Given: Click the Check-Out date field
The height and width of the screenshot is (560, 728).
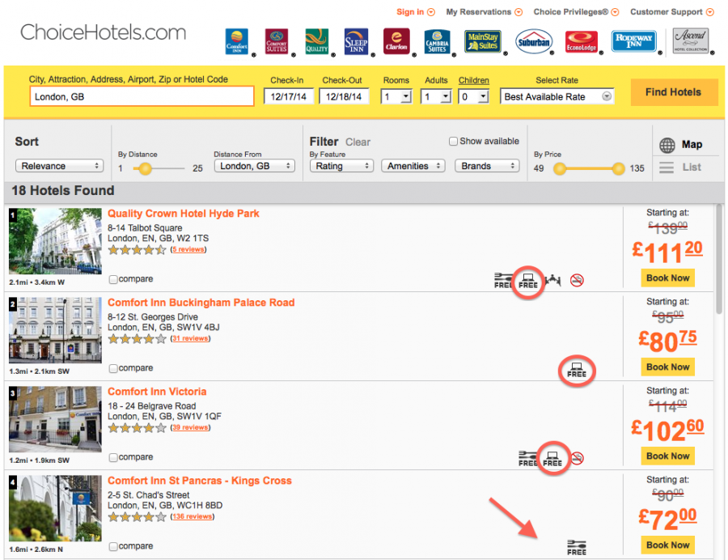Looking at the screenshot, I should click(344, 96).
